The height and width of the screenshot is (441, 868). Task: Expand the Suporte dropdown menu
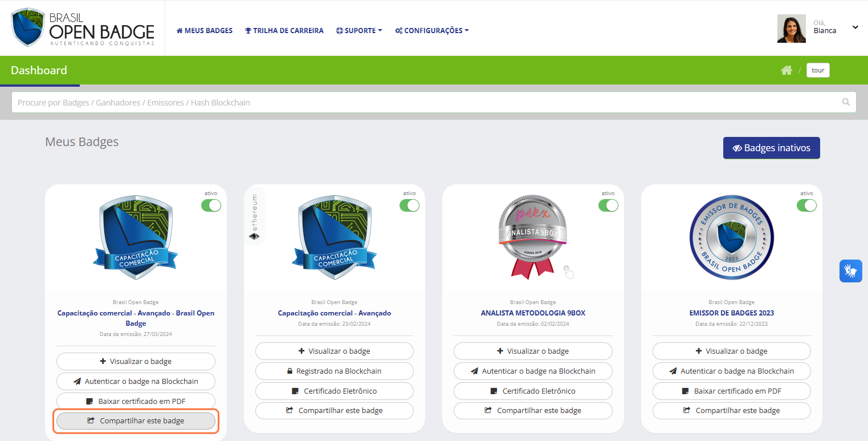tap(359, 31)
